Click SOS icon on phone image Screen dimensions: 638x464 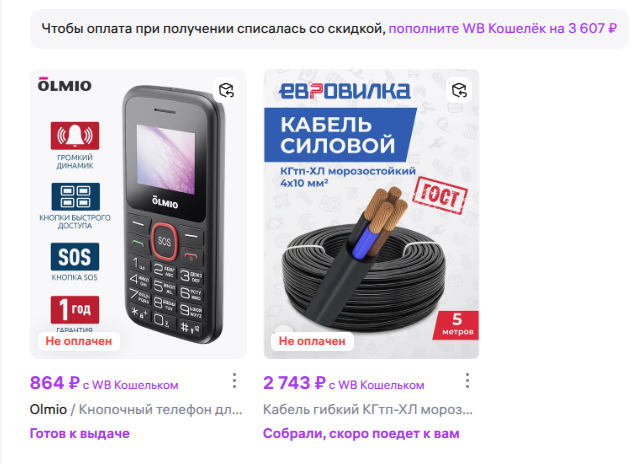coord(75,257)
